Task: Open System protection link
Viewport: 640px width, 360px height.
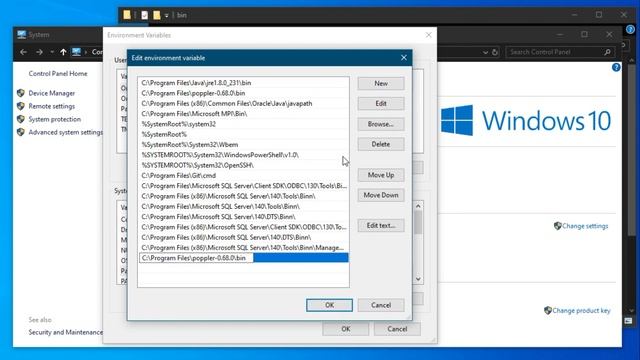Action: click(55, 119)
